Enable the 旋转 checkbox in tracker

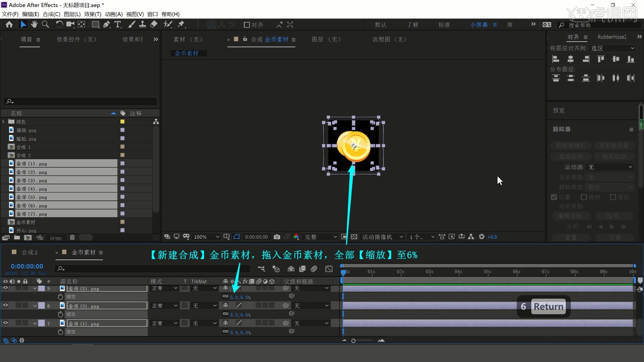tap(584, 197)
